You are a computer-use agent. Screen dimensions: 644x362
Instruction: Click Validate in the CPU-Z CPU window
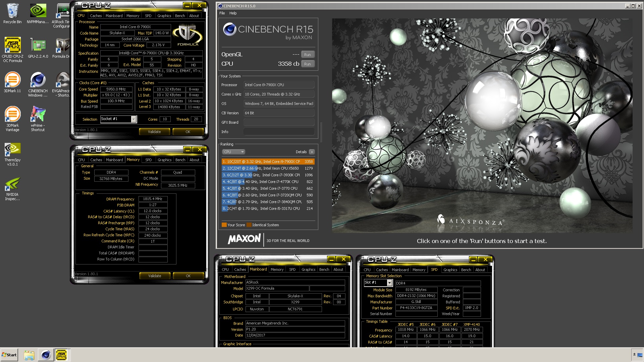(154, 132)
